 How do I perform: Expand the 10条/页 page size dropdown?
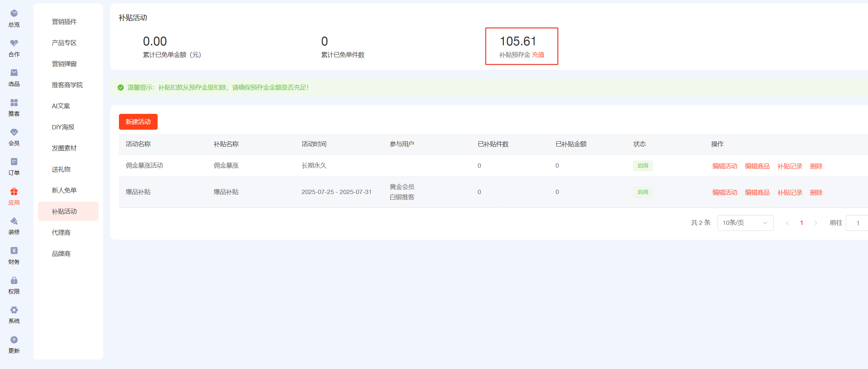(x=745, y=223)
